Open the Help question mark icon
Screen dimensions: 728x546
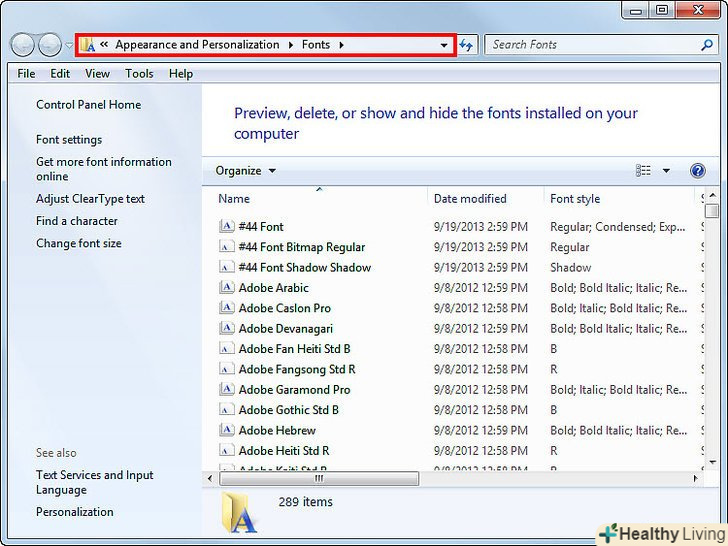pyautogui.click(x=698, y=171)
